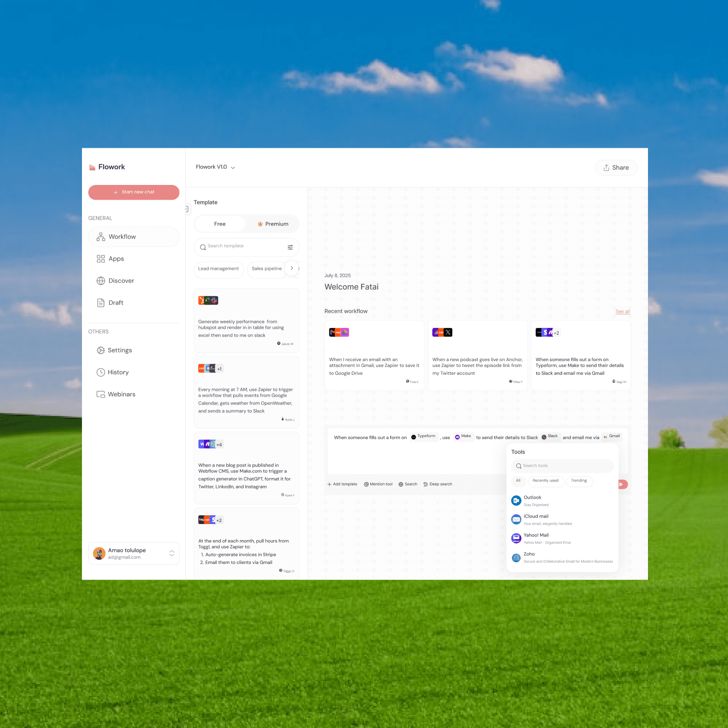728x728 pixels.
Task: Click the Make chip in prompt
Action: (463, 437)
